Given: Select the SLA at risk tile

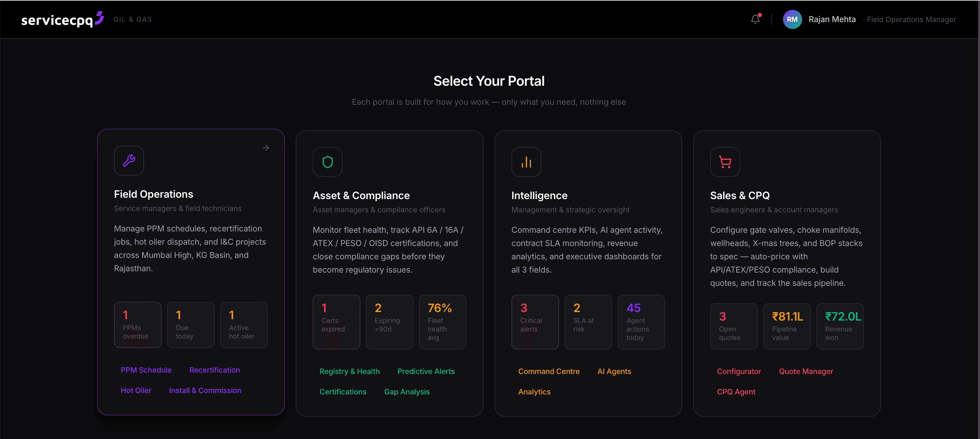Looking at the screenshot, I should (x=588, y=322).
